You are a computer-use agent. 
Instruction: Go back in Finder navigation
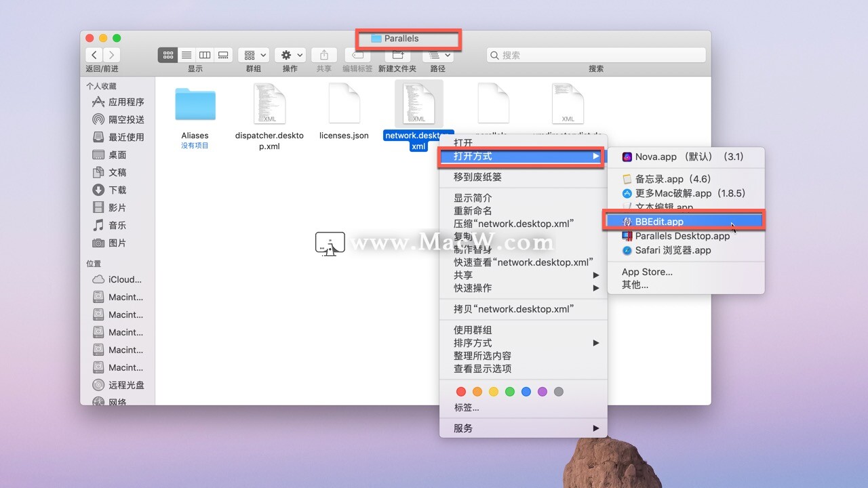click(94, 55)
